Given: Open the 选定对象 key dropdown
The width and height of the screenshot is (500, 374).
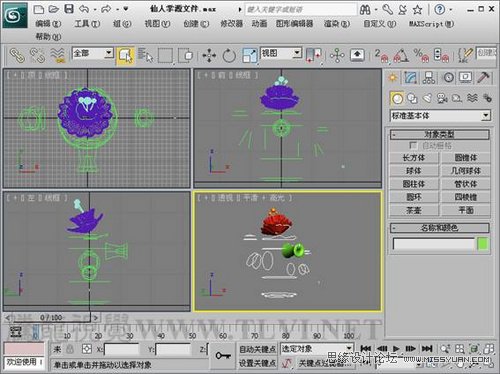Looking at the screenshot, I should tap(349, 349).
